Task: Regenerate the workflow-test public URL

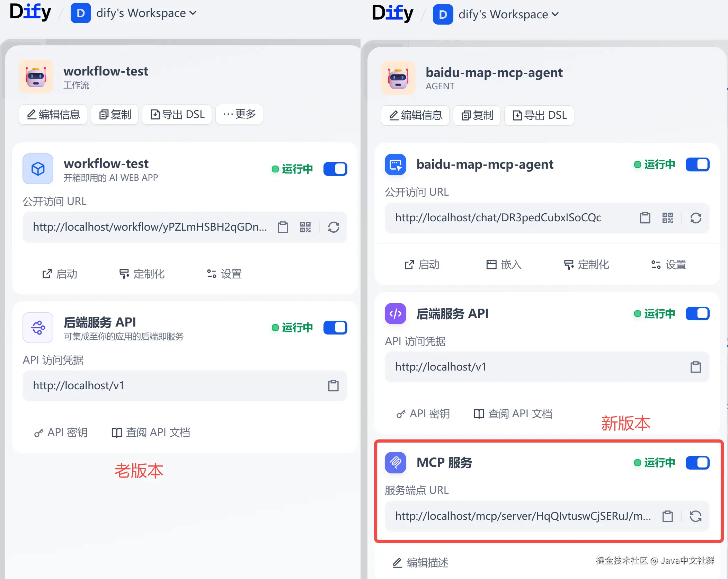Action: click(x=334, y=227)
